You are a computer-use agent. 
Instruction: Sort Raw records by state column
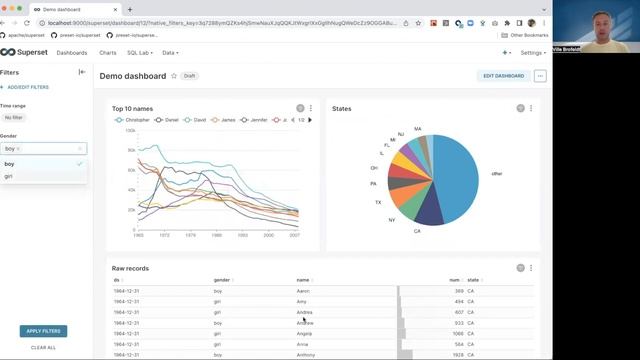pyautogui.click(x=475, y=280)
